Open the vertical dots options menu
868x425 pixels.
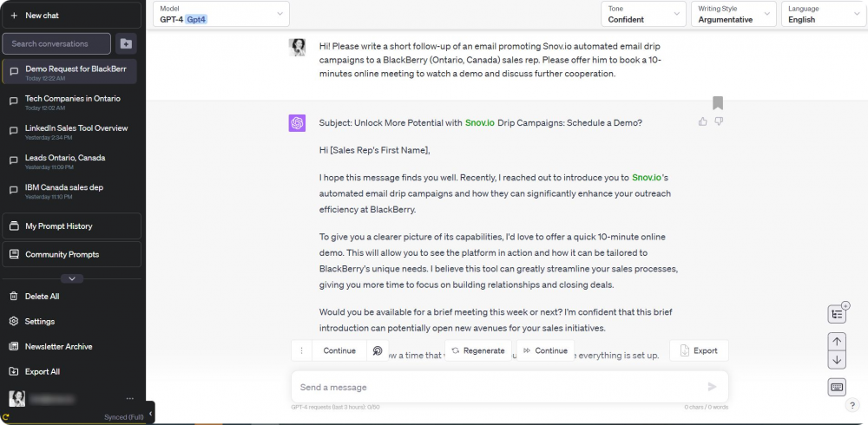302,351
